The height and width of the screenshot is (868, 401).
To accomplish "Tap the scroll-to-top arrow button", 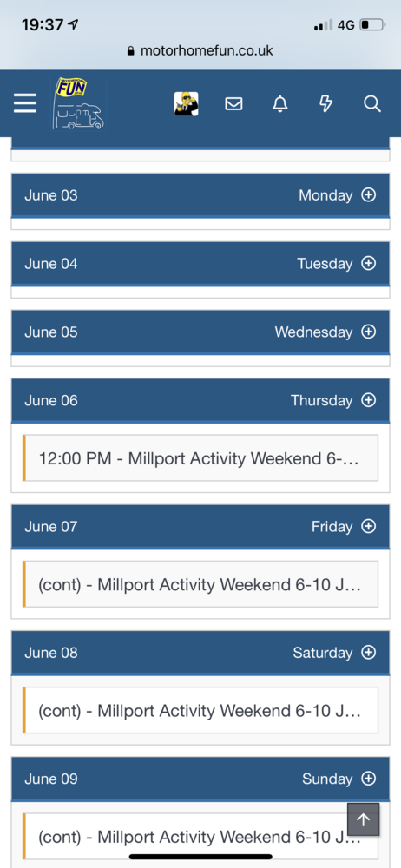I will coord(364,819).
